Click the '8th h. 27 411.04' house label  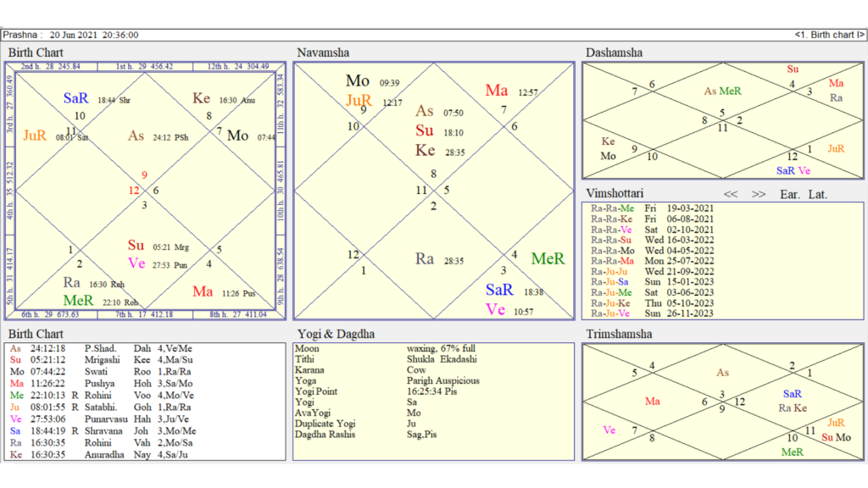(238, 314)
